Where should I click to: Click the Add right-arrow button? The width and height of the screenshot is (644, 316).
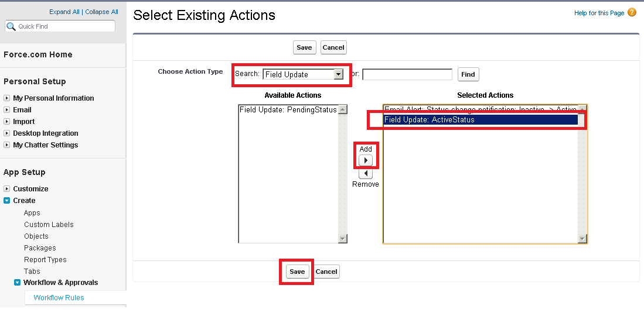coord(366,160)
